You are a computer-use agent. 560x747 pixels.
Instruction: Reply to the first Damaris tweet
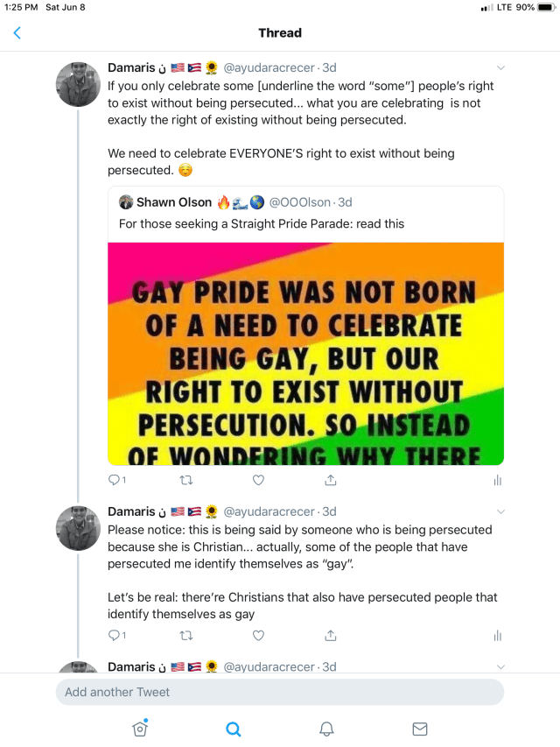[x=114, y=480]
